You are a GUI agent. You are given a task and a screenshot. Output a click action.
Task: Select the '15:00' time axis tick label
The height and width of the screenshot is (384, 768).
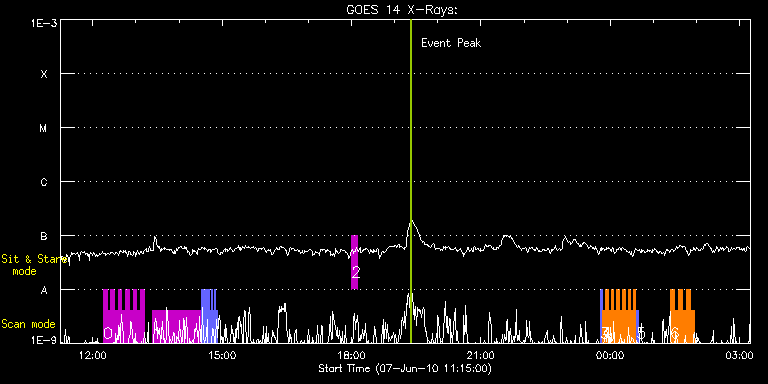tap(222, 355)
